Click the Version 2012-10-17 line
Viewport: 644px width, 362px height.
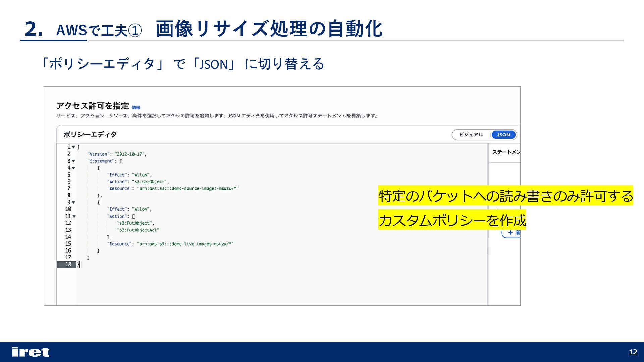pos(116,154)
